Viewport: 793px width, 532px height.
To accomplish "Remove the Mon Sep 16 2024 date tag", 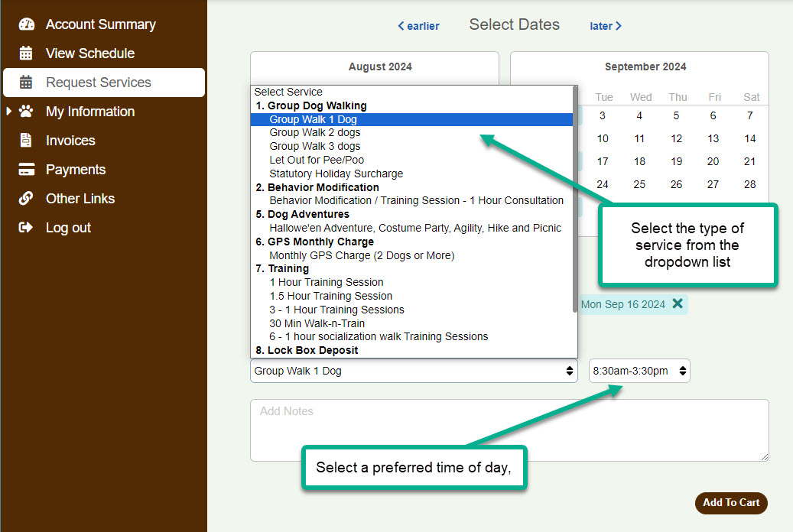I will point(677,304).
